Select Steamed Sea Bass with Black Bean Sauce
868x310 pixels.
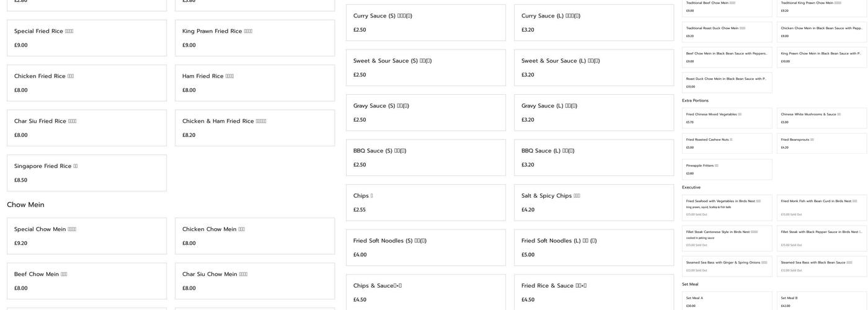coord(822,267)
